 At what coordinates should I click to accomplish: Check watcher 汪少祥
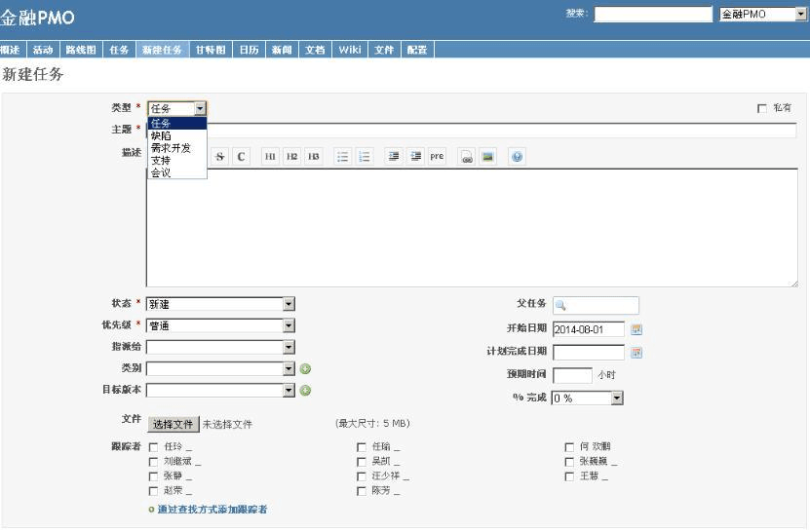362,476
